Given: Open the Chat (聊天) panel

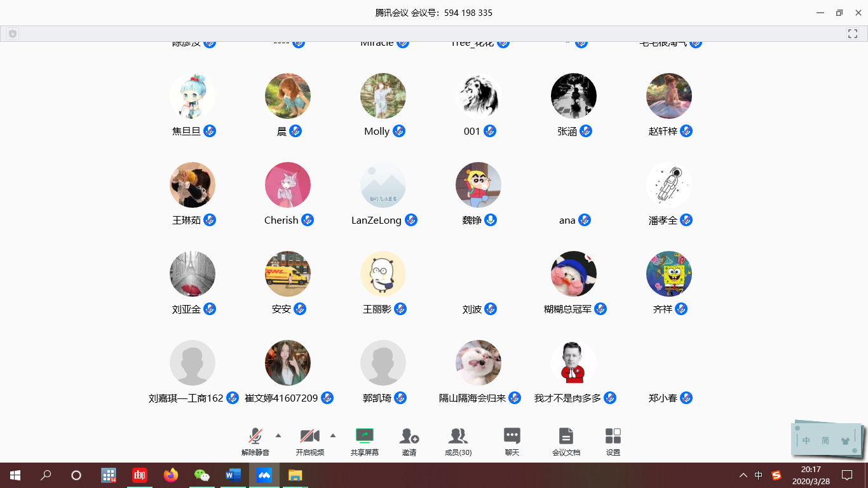Looking at the screenshot, I should [x=512, y=437].
